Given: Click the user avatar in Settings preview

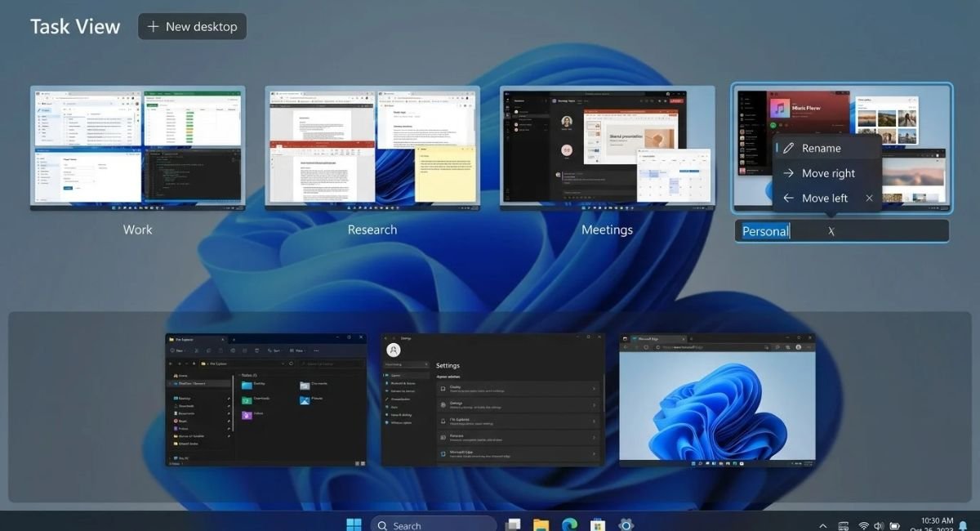Looking at the screenshot, I should (394, 350).
